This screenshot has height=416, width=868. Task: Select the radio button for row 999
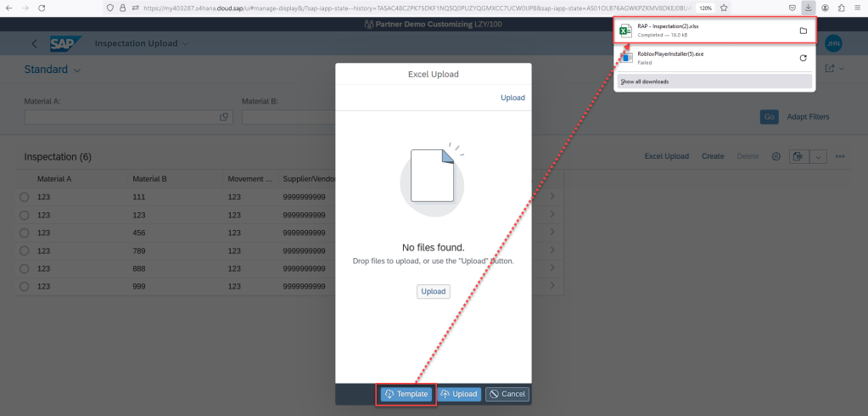[24, 286]
